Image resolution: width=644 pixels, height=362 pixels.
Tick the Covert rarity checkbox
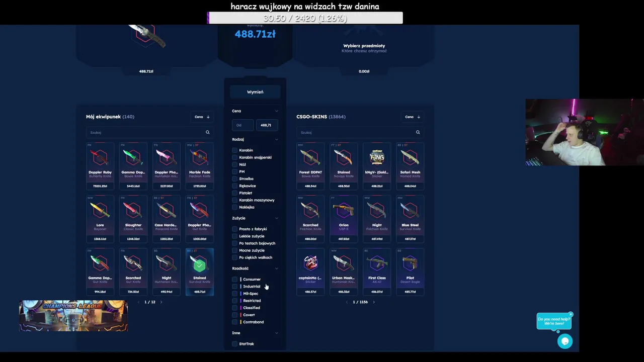pos(234,315)
